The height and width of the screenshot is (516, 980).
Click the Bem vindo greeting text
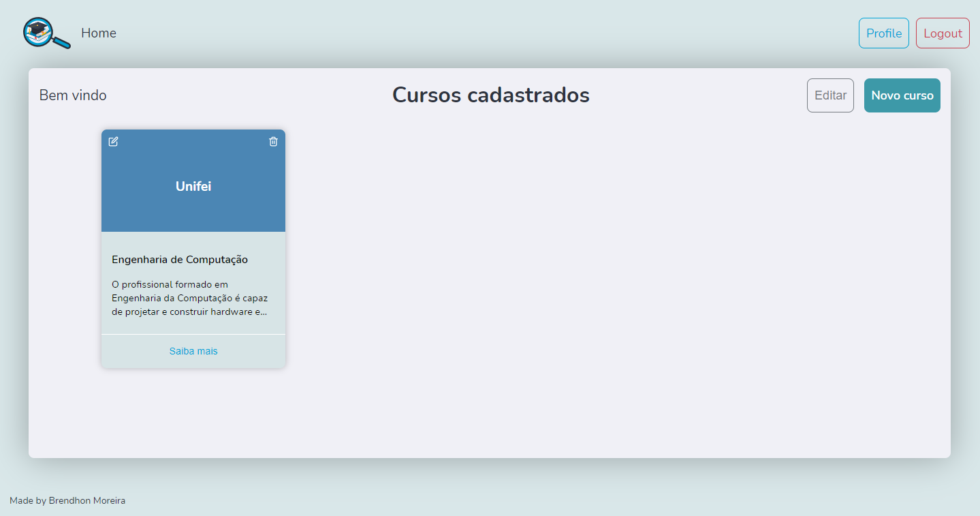[73, 95]
